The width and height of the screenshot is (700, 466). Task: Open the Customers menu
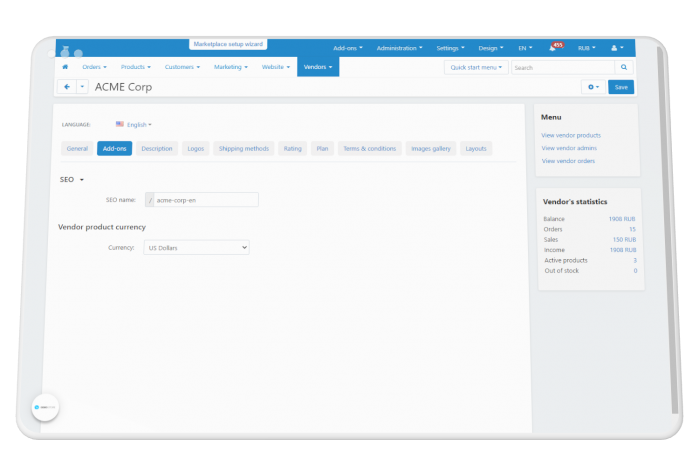point(182,67)
